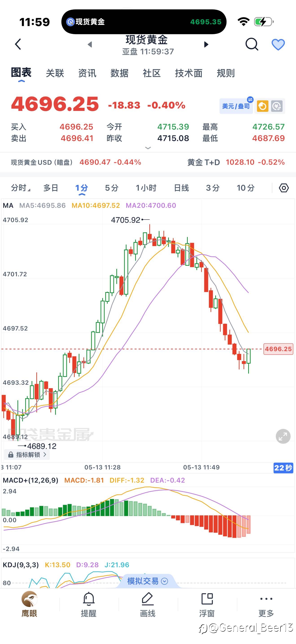Open the chart settings hexagon icon

(284, 188)
